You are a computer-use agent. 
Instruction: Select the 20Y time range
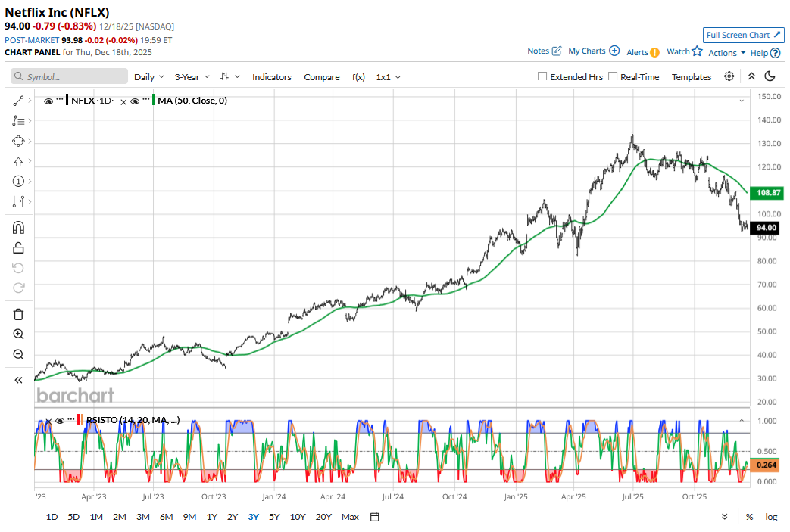(323, 517)
